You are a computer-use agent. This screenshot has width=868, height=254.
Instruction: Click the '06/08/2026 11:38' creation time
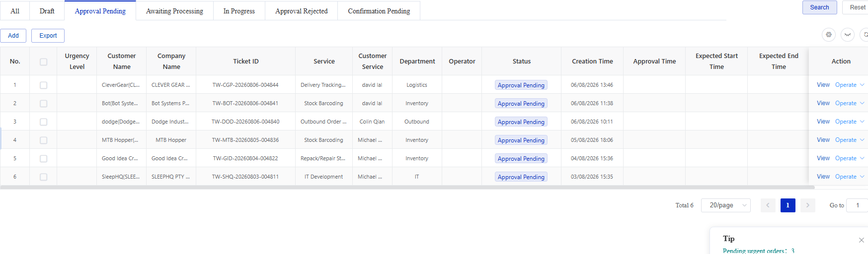coord(592,103)
